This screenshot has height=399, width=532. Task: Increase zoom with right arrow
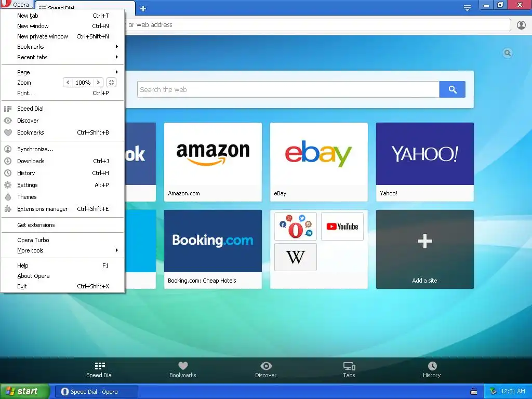tap(98, 83)
